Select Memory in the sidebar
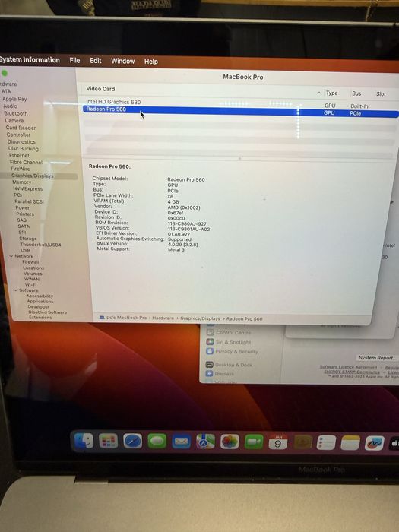399x532 pixels. click(22, 182)
